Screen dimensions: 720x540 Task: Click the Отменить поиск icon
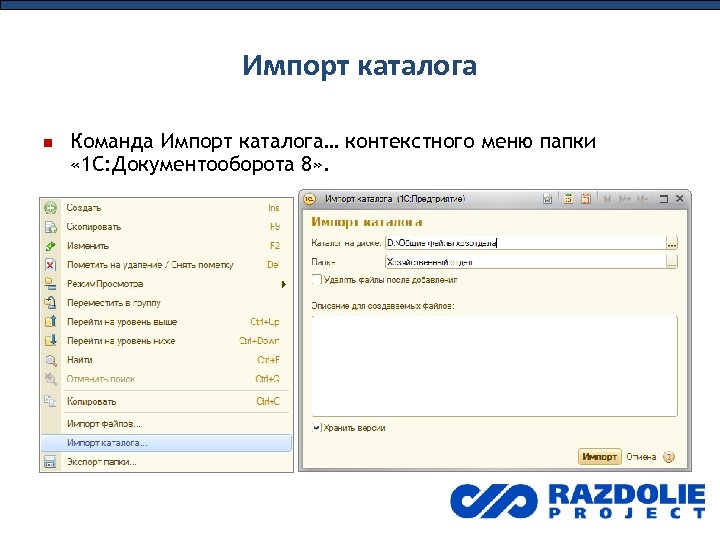point(51,379)
